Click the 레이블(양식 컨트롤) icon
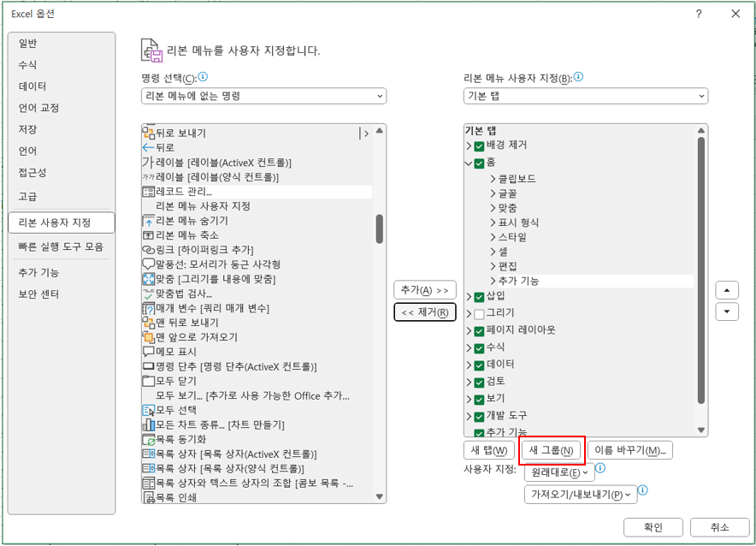The width and height of the screenshot is (756, 546). (x=149, y=177)
